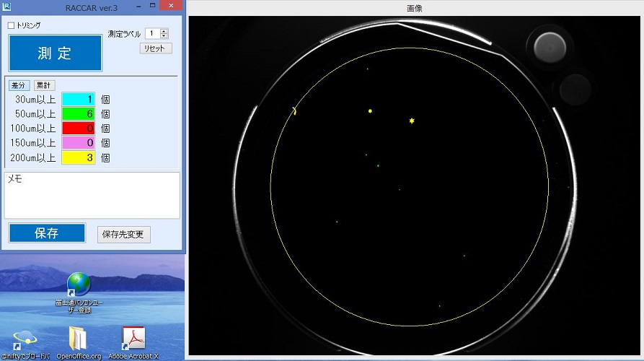
Task: Open the OpenOffice.org folder icon
Action: [x=78, y=338]
